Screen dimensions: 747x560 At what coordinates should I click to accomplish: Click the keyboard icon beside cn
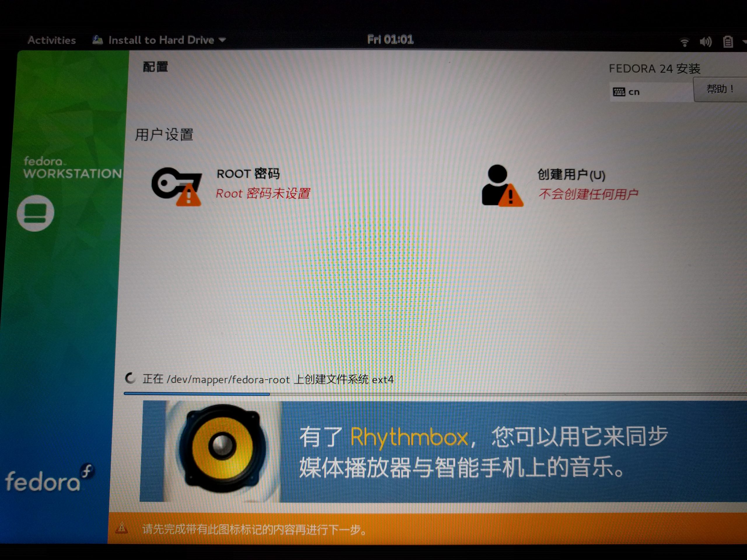(x=619, y=92)
